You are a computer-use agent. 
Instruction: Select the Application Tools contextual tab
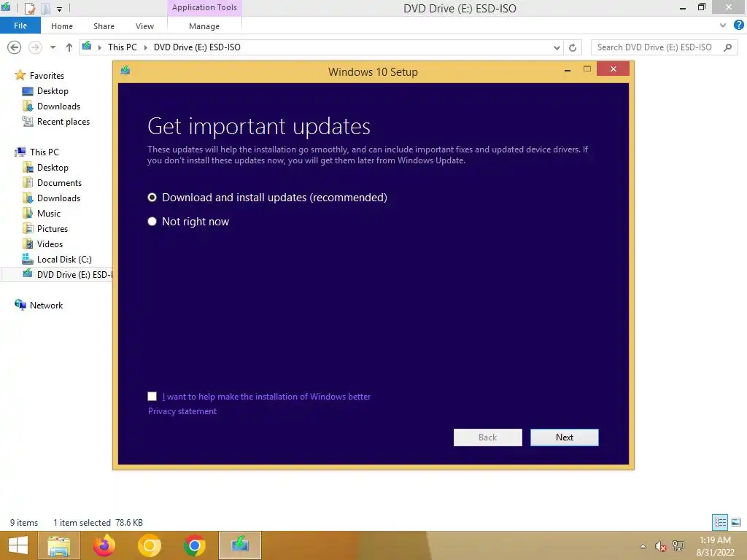coord(204,7)
